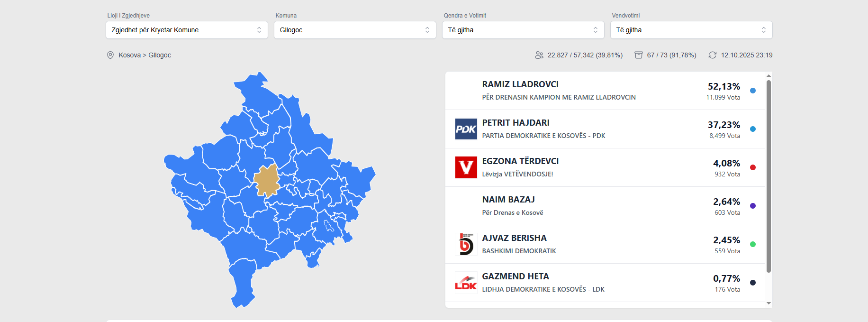The image size is (868, 322).
Task: Click the red dot for Egzona Tërdevci
Action: [x=753, y=167]
